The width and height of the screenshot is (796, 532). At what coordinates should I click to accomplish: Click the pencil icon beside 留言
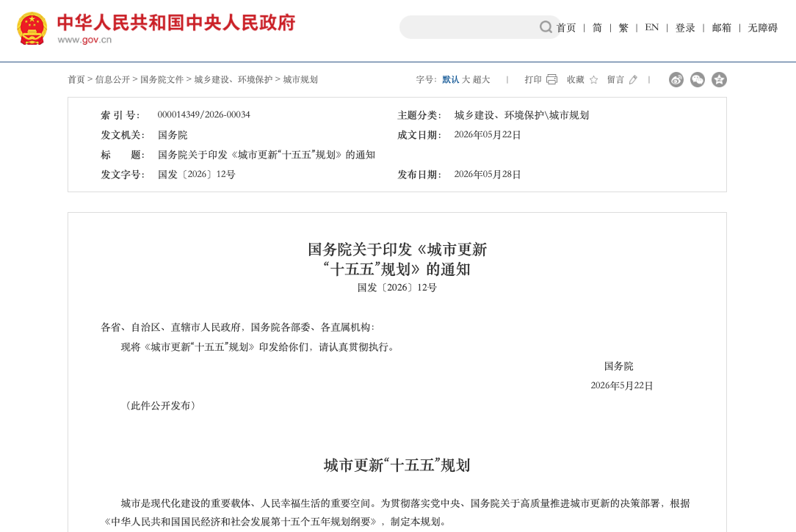pos(633,80)
